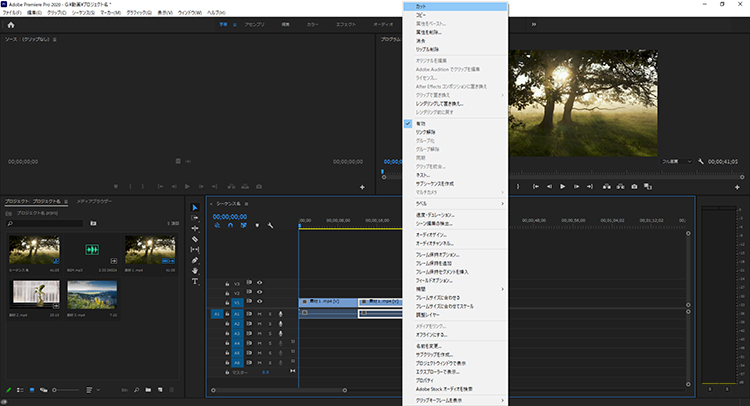
Task: Add a marker in the timeline
Action: point(257,225)
